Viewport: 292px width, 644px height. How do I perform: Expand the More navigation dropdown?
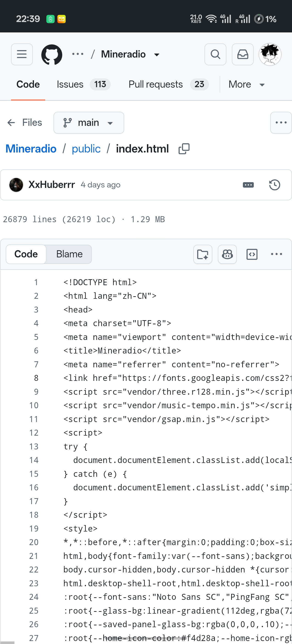coord(246,84)
